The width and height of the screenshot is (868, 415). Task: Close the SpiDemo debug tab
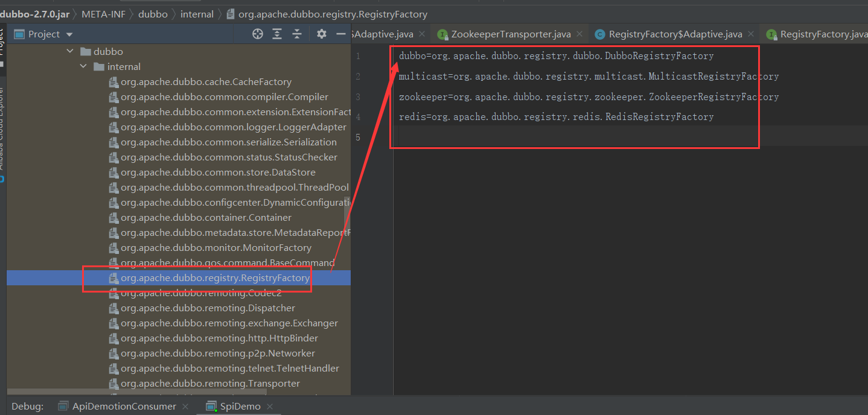pos(270,407)
